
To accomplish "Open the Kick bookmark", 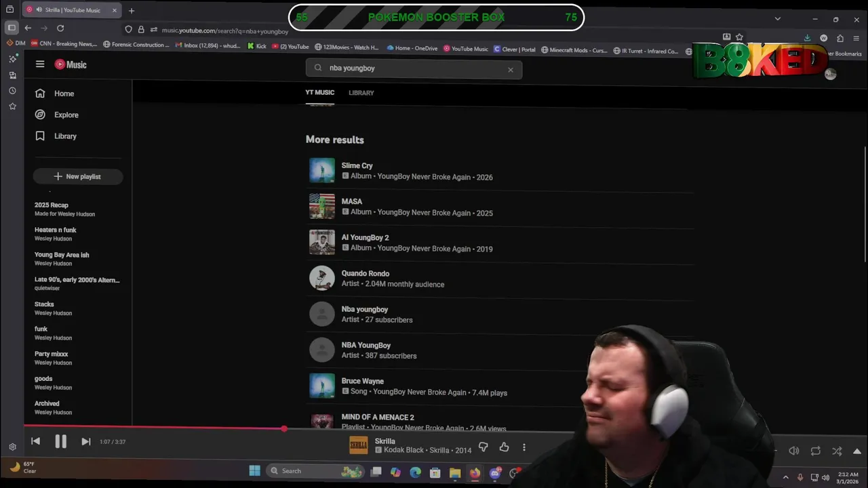I will 257,47.
